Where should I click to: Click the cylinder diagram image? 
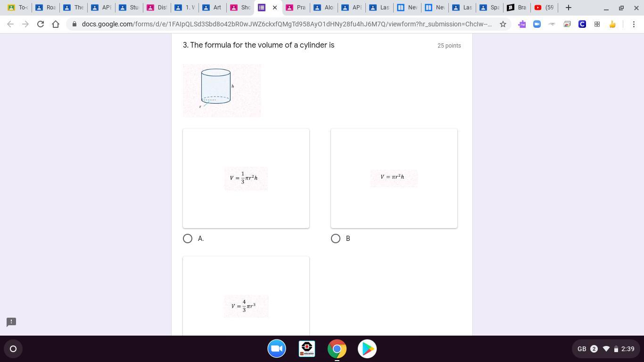pos(222,90)
